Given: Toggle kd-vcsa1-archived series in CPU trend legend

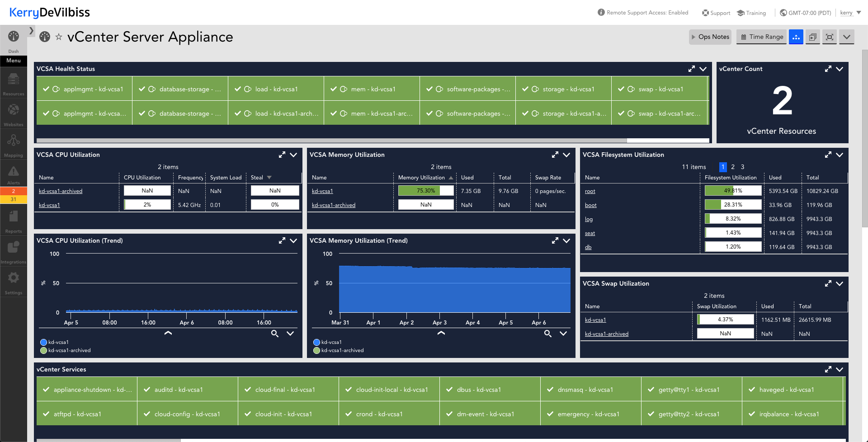Looking at the screenshot, I should click(x=66, y=350).
